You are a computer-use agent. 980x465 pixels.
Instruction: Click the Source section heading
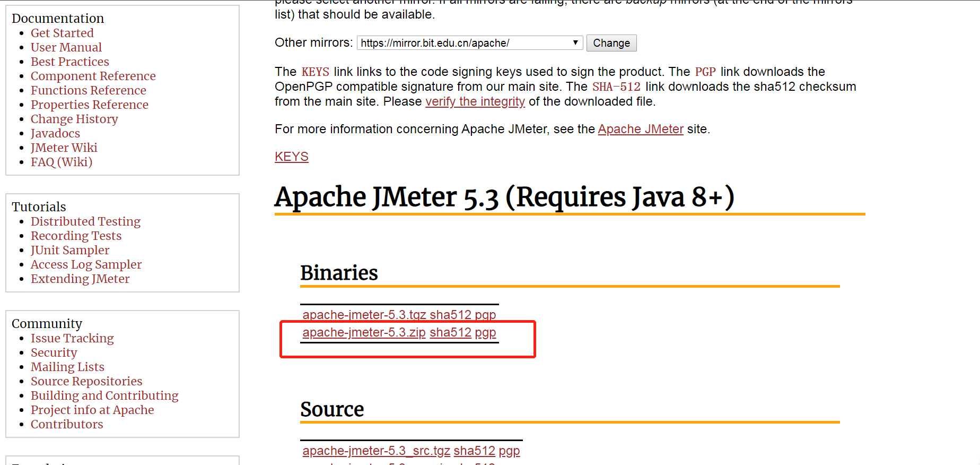(x=332, y=409)
